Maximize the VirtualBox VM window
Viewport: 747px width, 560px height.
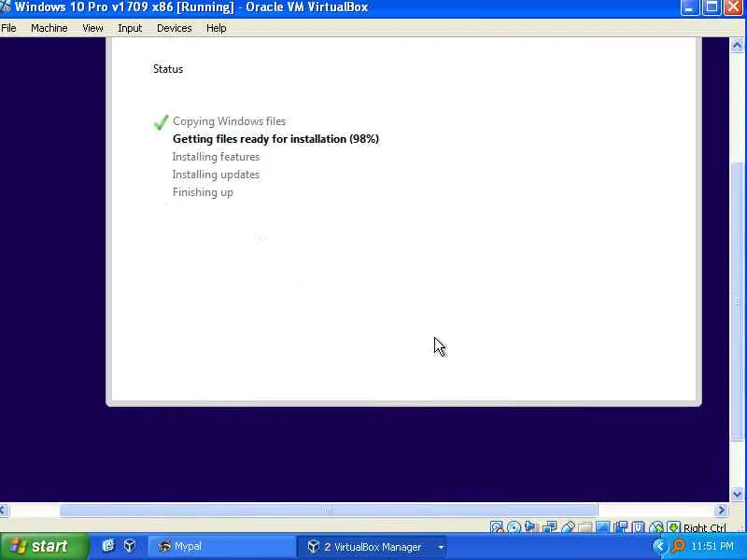(712, 7)
